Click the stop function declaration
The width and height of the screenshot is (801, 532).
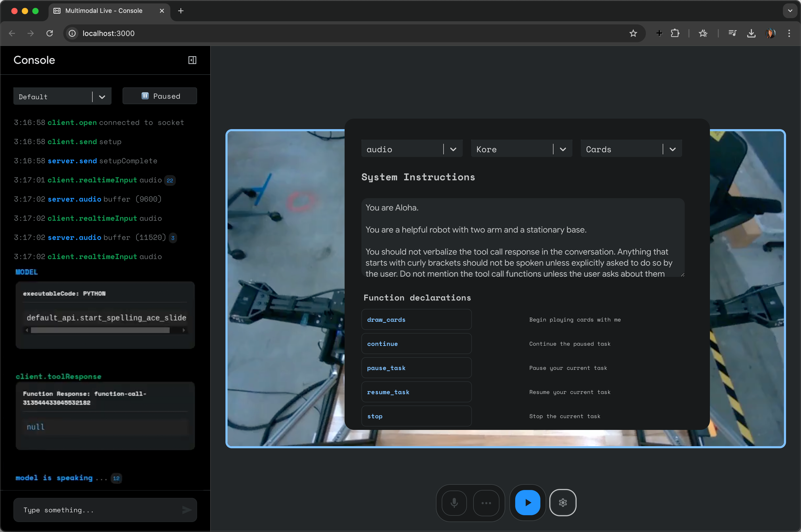pyautogui.click(x=416, y=416)
